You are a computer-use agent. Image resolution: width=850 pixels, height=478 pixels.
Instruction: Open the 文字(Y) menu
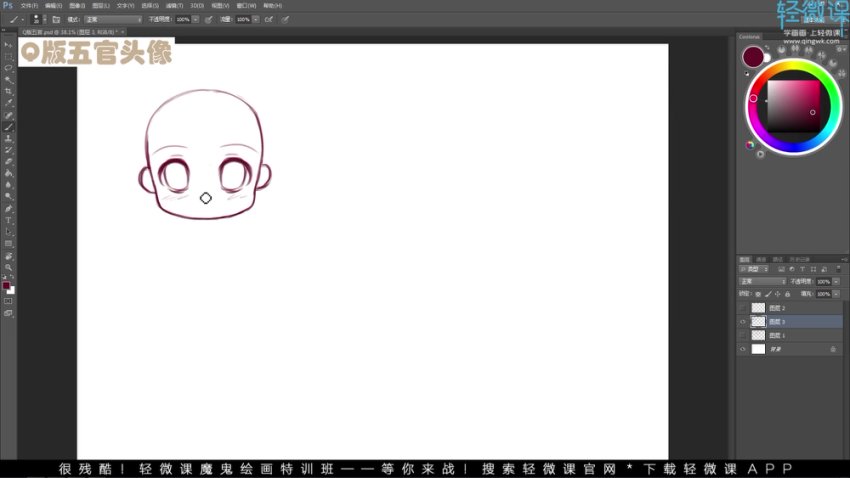pyautogui.click(x=125, y=5)
